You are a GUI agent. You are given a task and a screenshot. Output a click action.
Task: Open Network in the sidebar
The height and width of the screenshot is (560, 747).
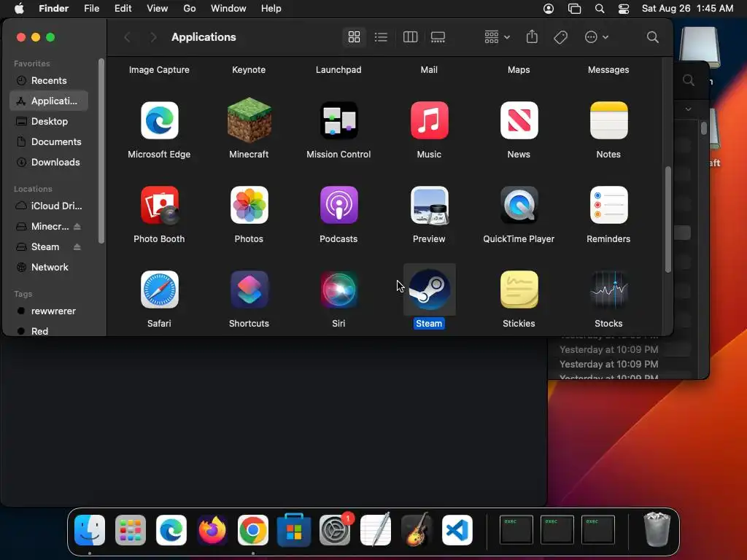(49, 268)
